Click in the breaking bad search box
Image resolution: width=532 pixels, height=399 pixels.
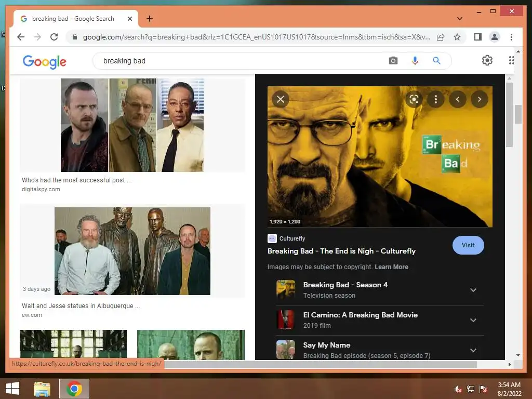pyautogui.click(x=237, y=61)
